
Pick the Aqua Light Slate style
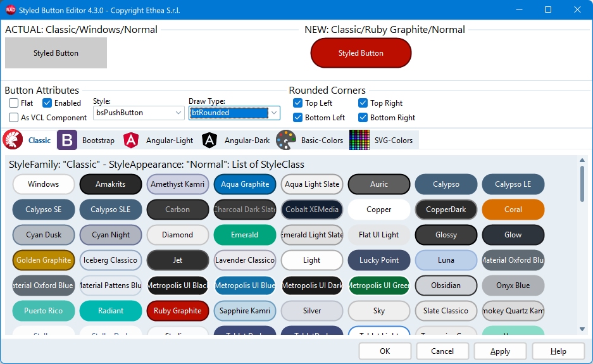[312, 184]
